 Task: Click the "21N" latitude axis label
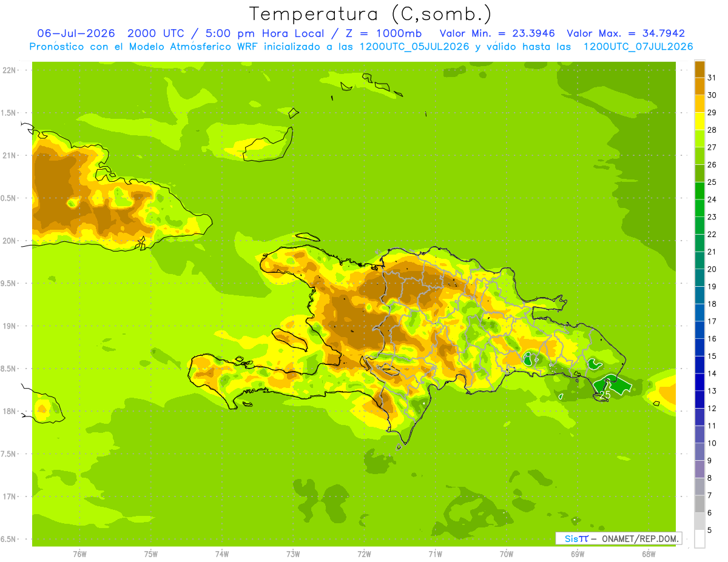pos(10,155)
